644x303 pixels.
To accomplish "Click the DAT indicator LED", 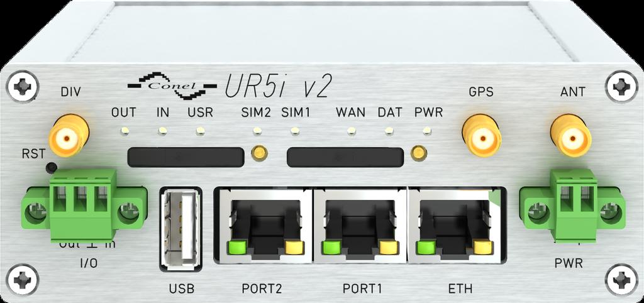I will pos(389,131).
